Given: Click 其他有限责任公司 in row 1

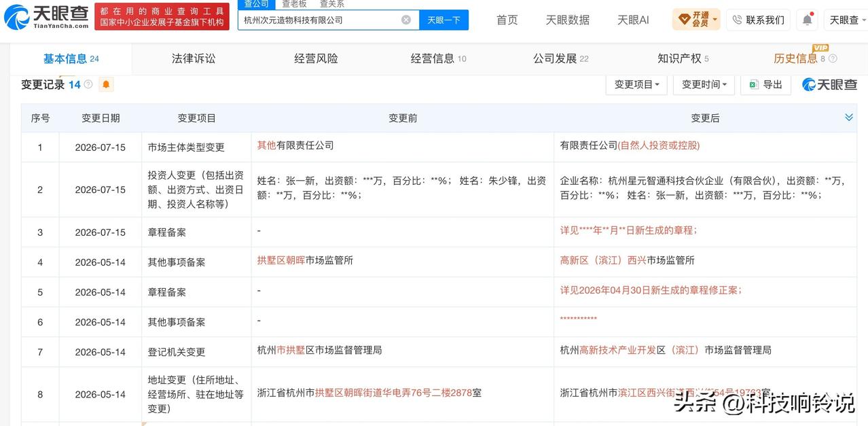Looking at the screenshot, I should 295,145.
